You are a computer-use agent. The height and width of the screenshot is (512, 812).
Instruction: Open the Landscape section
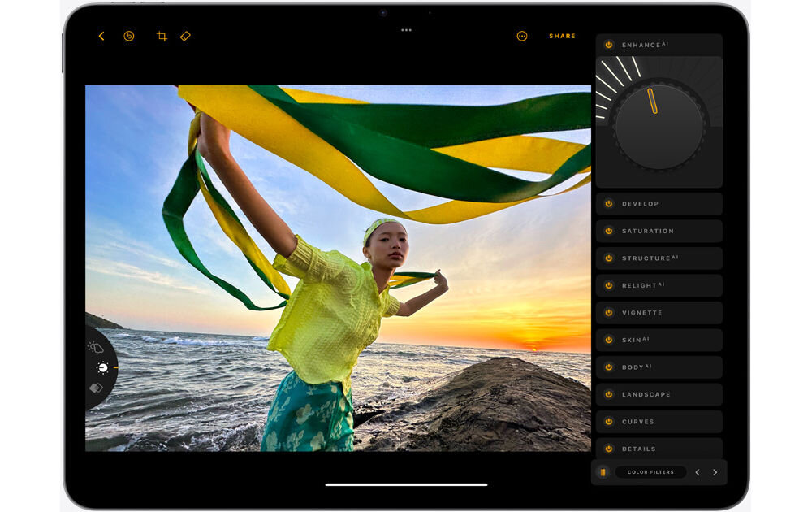coord(659,394)
